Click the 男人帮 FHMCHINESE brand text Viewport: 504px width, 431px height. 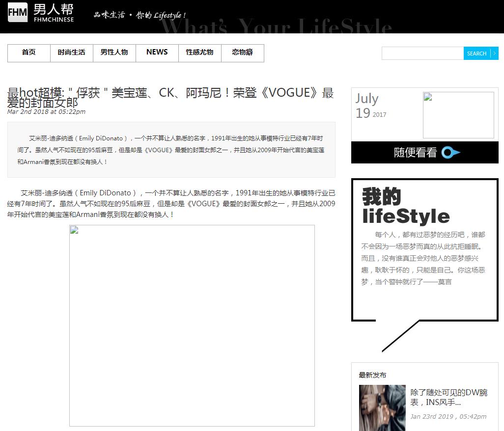click(54, 13)
